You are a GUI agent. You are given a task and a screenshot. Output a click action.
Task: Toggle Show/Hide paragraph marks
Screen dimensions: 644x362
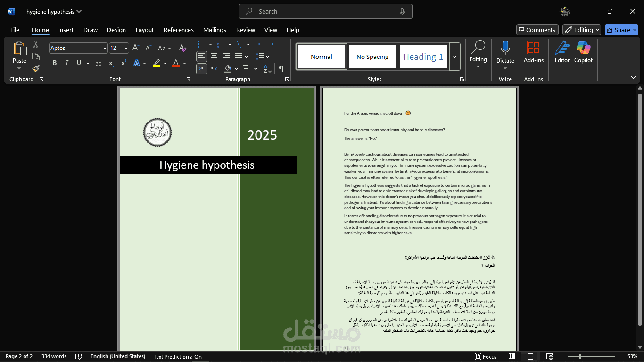pos(281,69)
